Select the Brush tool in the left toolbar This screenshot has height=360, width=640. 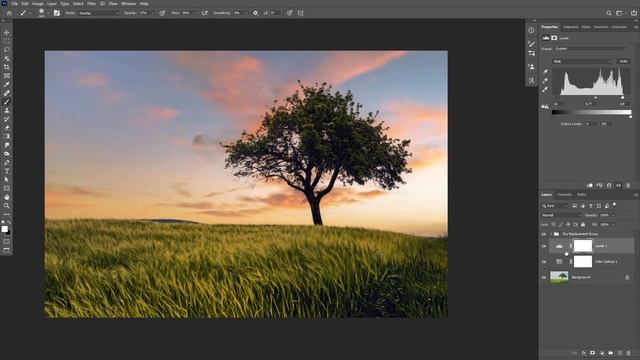coord(7,102)
